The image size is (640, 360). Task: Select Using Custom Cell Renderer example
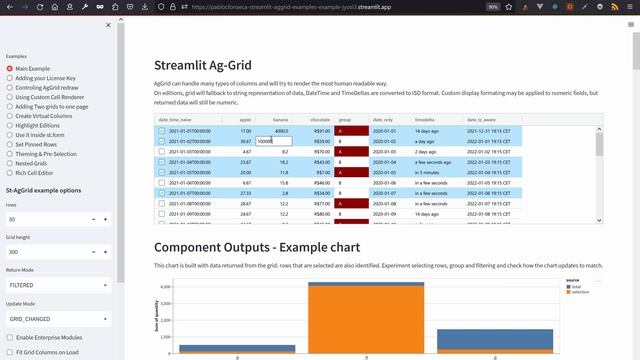click(x=45, y=97)
